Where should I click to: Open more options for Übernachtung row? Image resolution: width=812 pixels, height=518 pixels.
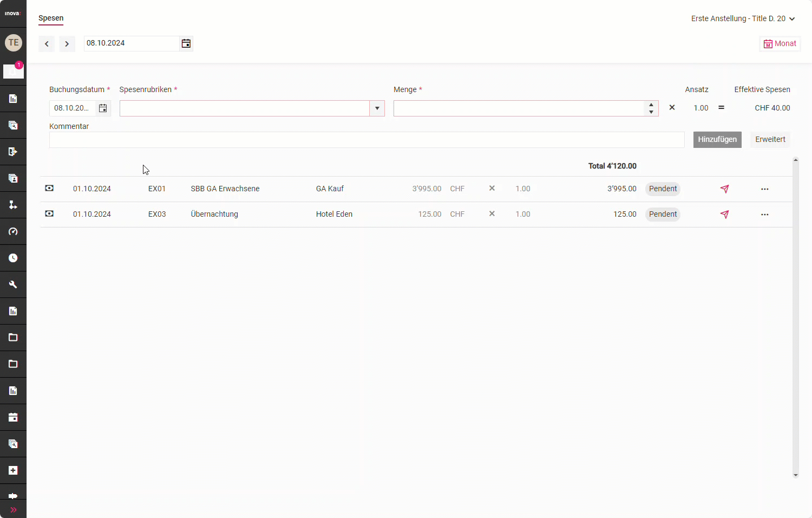(764, 215)
